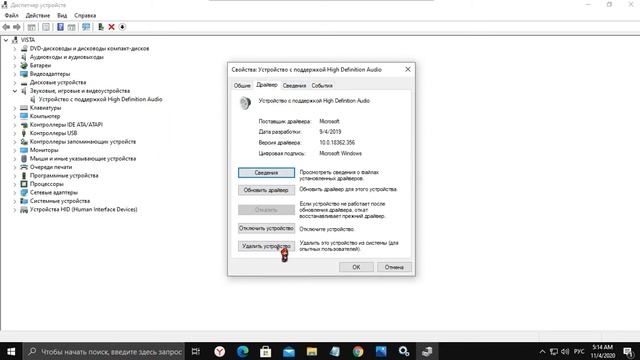Screen dimensions: 640x360
Task: Select Мыши и иные указывающие устройства
Action: click(83, 158)
